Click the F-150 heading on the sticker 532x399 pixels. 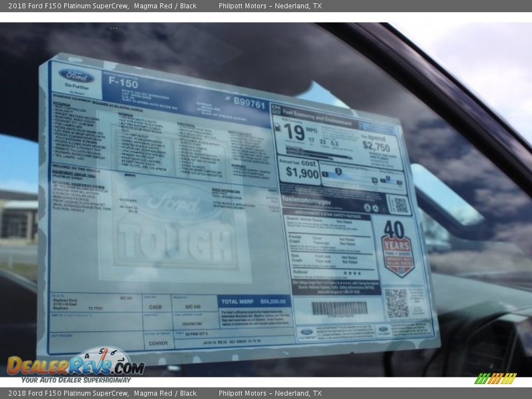(x=123, y=83)
